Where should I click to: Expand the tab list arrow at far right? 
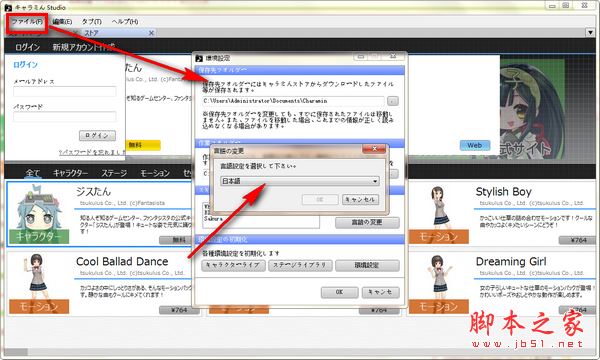590,33
